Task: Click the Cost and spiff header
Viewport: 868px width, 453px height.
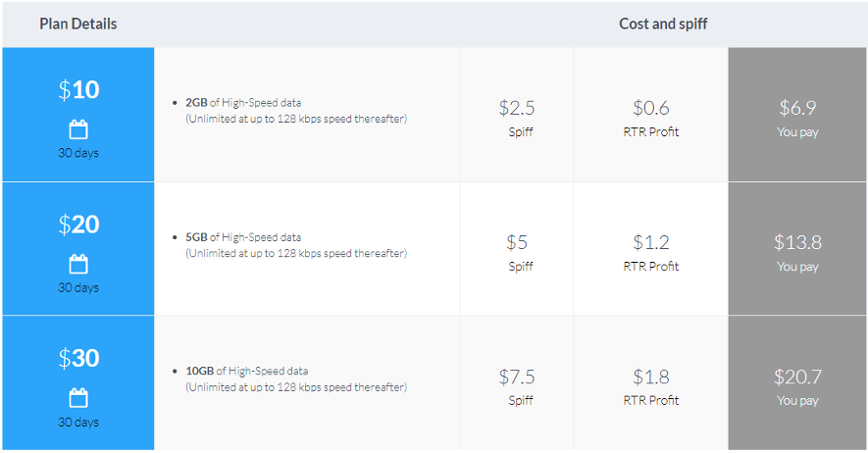Action: coord(663,24)
